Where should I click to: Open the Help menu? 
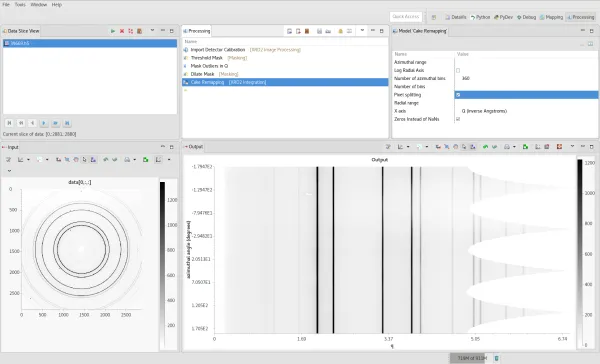57,5
